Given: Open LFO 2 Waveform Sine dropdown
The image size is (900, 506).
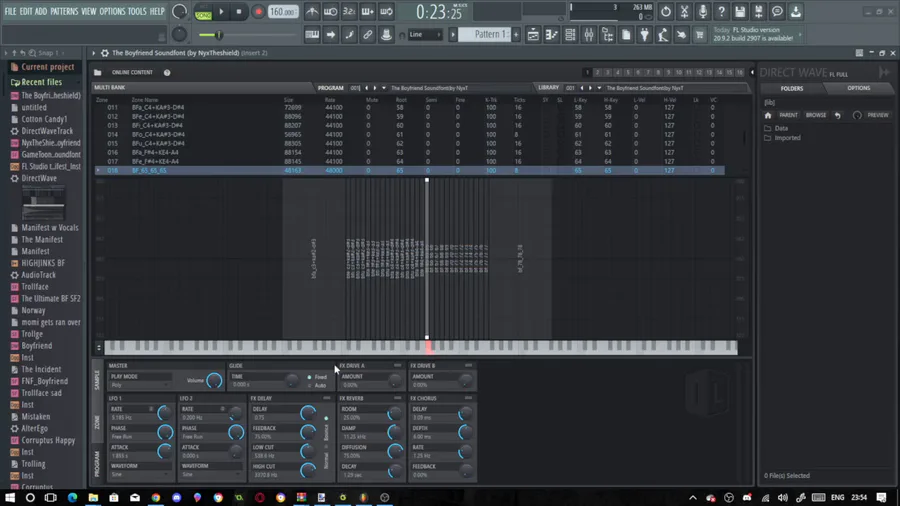Looking at the screenshot, I should pos(211,474).
